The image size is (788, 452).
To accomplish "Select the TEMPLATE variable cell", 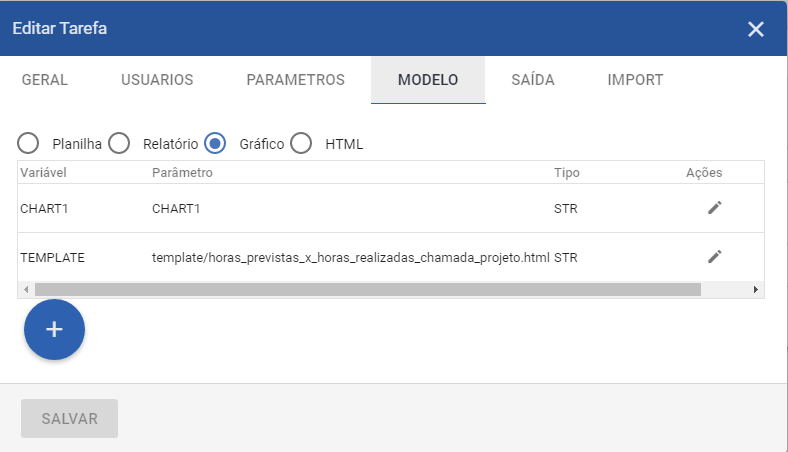I will [x=52, y=257].
